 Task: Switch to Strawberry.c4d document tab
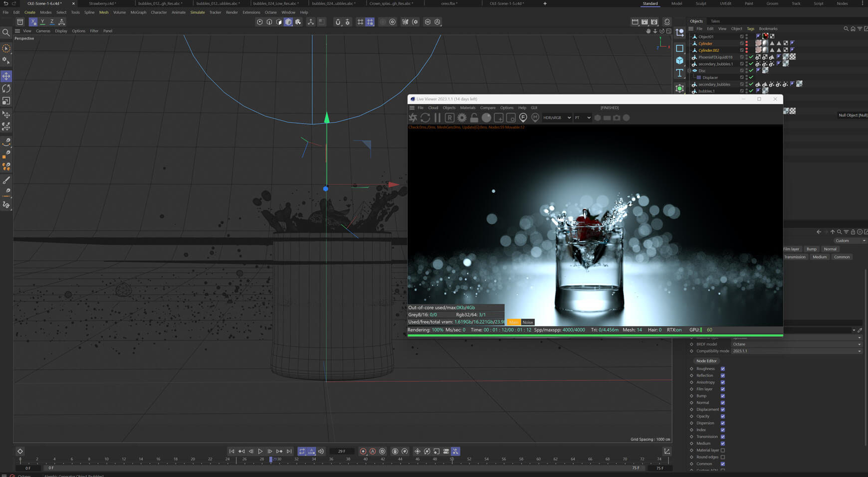point(102,3)
